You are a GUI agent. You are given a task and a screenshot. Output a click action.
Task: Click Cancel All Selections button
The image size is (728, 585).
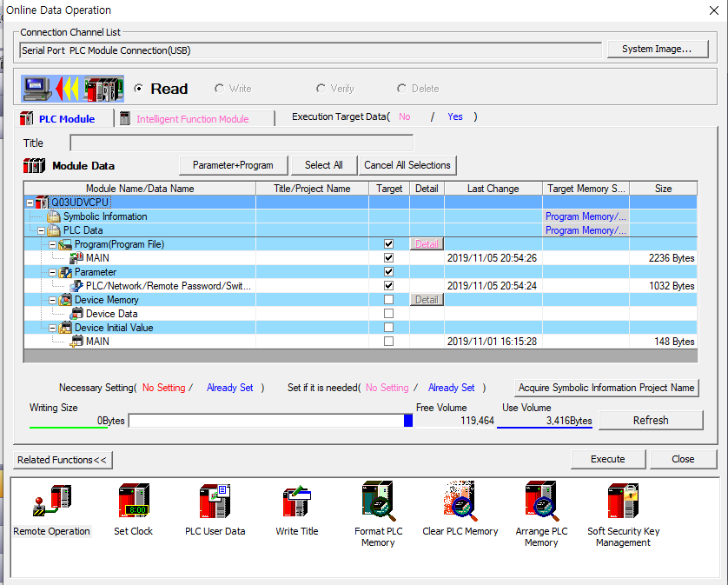pos(407,165)
